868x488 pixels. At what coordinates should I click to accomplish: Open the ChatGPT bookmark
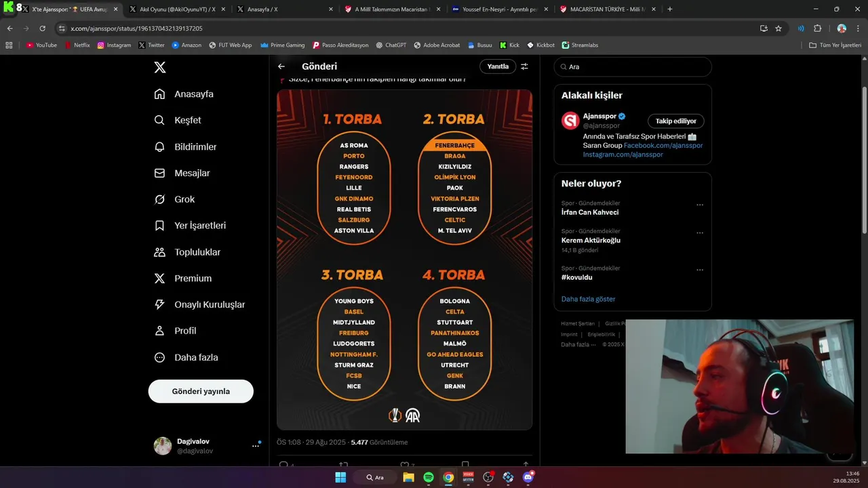(x=391, y=45)
